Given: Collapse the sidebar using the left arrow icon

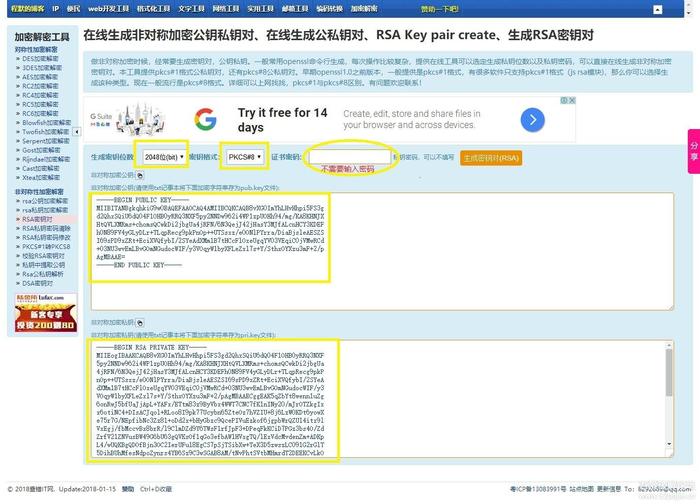Looking at the screenshot, I should (77, 132).
